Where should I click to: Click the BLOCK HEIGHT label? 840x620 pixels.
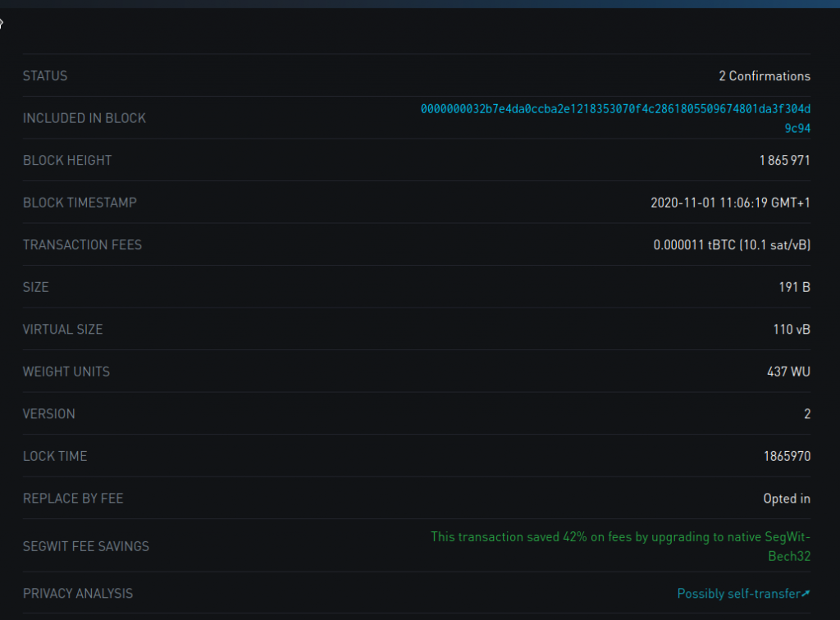(67, 161)
